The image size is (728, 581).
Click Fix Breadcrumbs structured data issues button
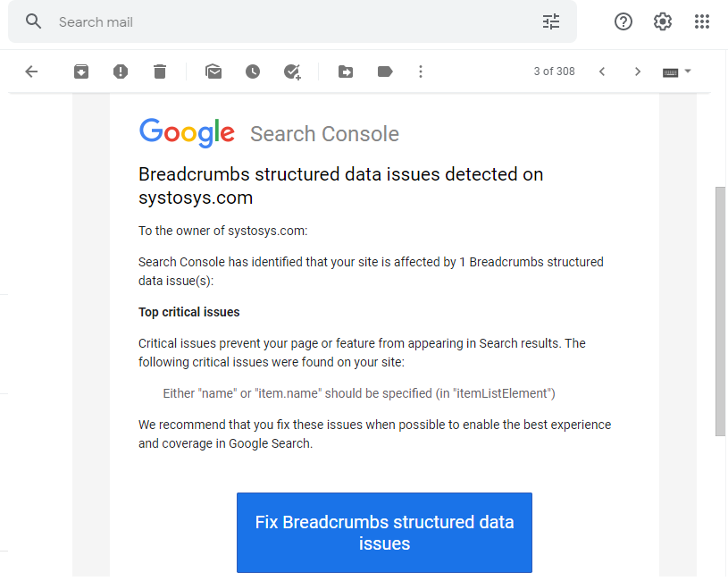point(384,533)
